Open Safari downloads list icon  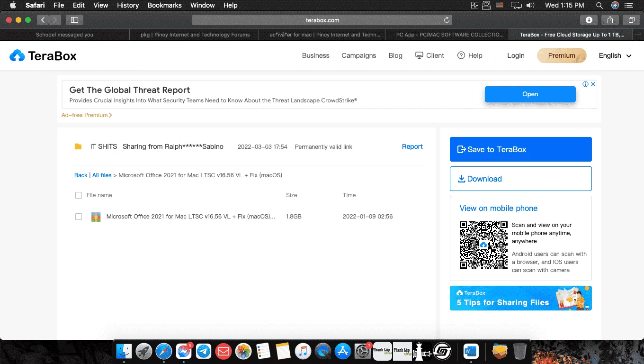pyautogui.click(x=589, y=20)
